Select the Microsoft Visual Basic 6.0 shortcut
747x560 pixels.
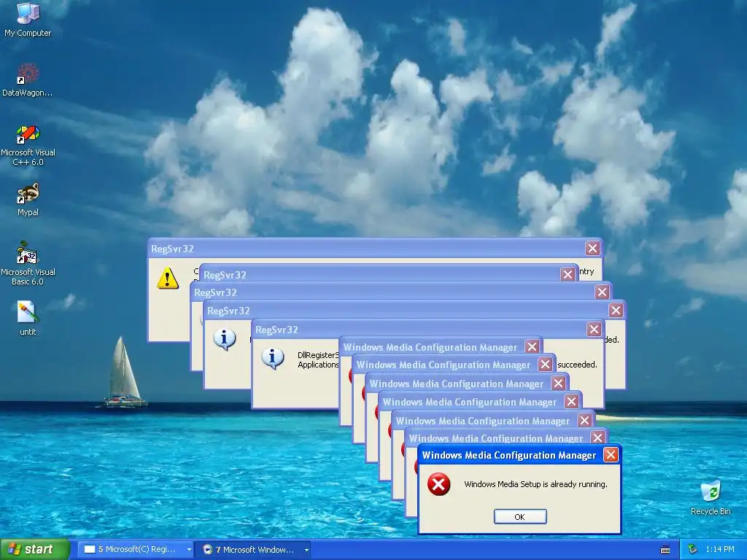click(28, 263)
